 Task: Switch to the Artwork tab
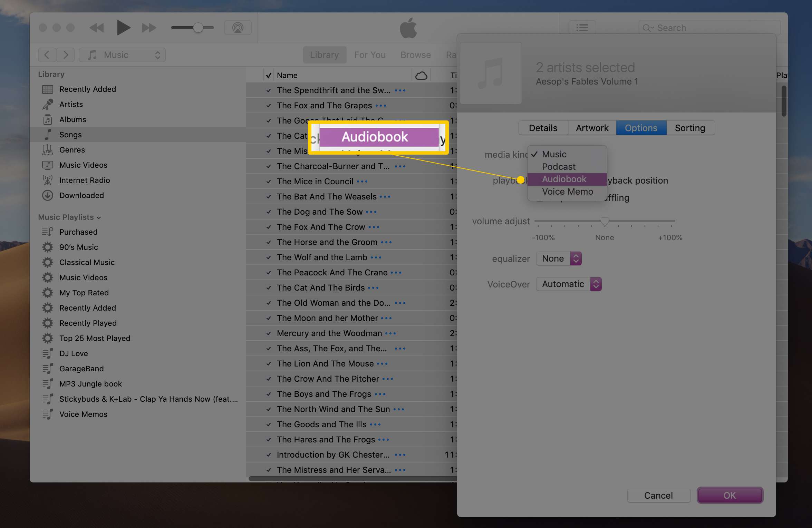592,127
